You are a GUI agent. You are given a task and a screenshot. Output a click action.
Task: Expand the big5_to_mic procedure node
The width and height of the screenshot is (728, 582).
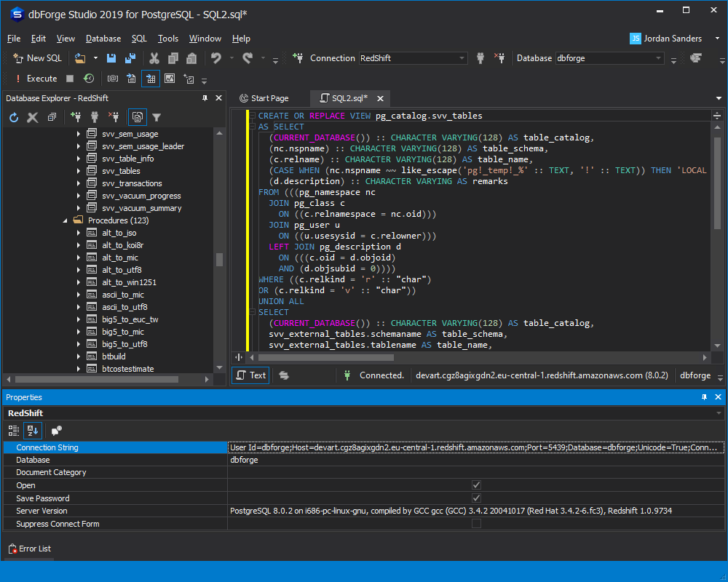coord(78,332)
